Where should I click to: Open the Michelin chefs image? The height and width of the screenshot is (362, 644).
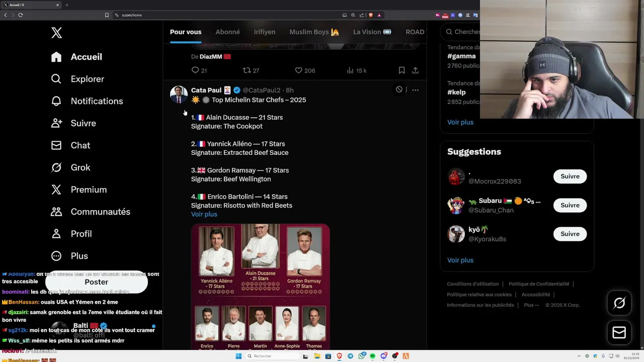[x=260, y=287]
